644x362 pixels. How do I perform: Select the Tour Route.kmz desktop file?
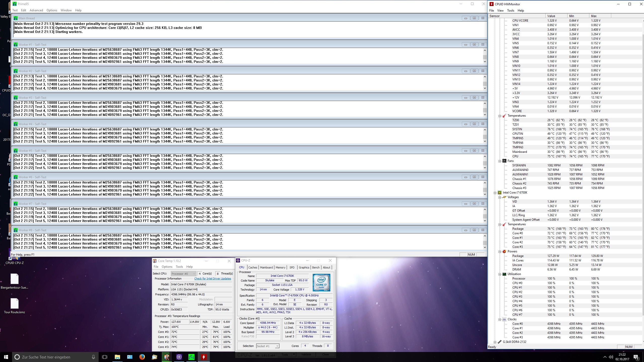(15, 304)
